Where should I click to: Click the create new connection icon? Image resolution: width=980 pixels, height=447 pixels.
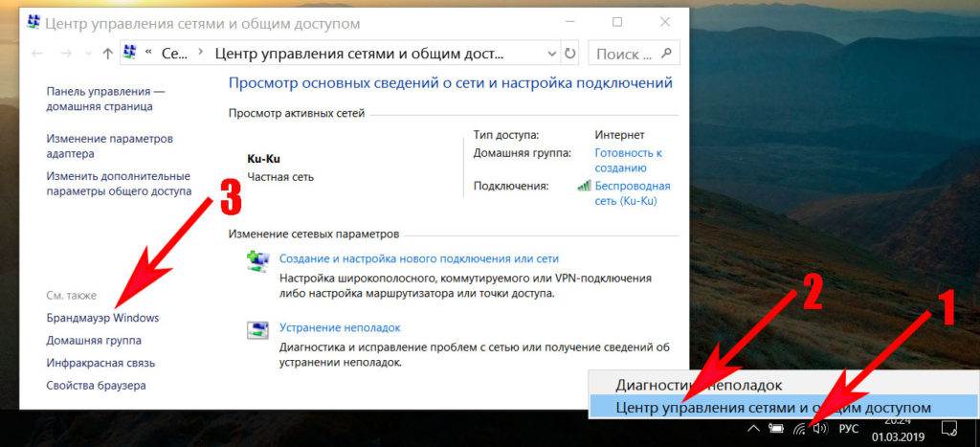click(257, 261)
